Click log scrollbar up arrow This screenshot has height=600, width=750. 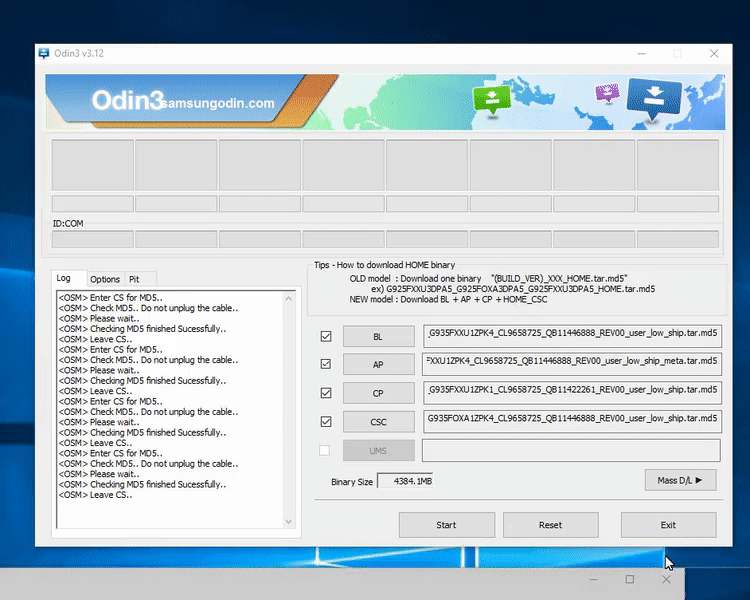(x=288, y=299)
